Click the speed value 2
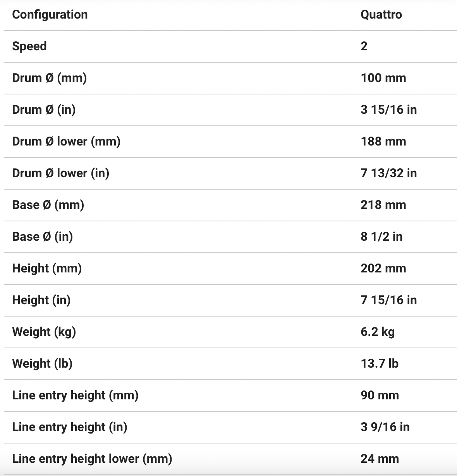This screenshot has height=476, width=457. coord(364,46)
